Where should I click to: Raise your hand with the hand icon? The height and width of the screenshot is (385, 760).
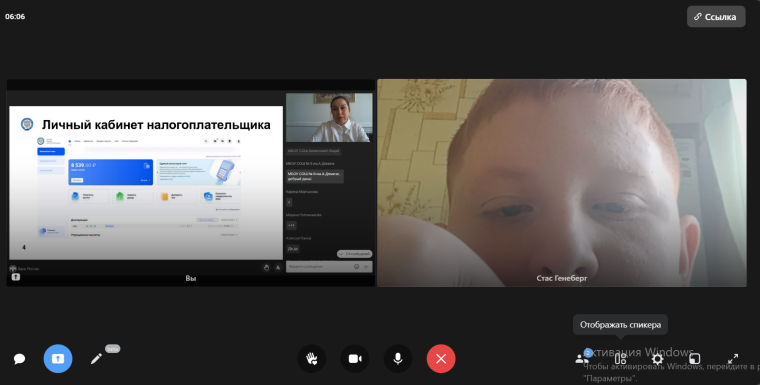pos(312,359)
